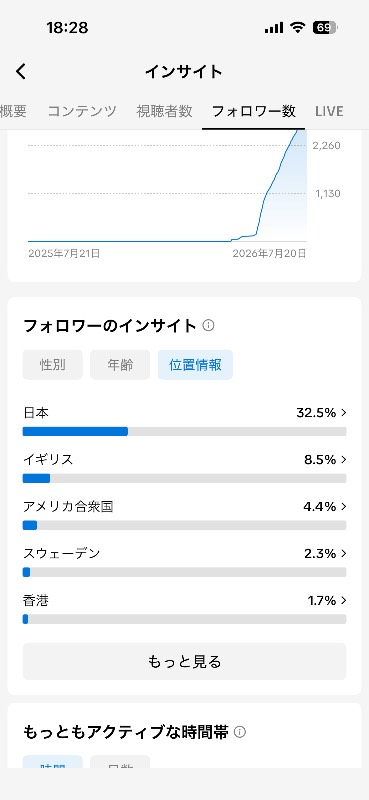This screenshot has width=369, height=800.
Task: Expand スウェーデン 2.3% chevron
Action: point(343,554)
